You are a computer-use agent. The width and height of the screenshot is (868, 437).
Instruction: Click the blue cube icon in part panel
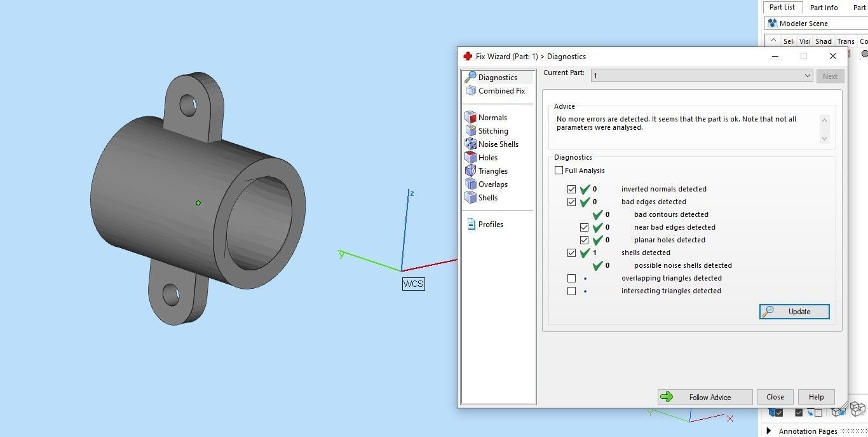775,412
